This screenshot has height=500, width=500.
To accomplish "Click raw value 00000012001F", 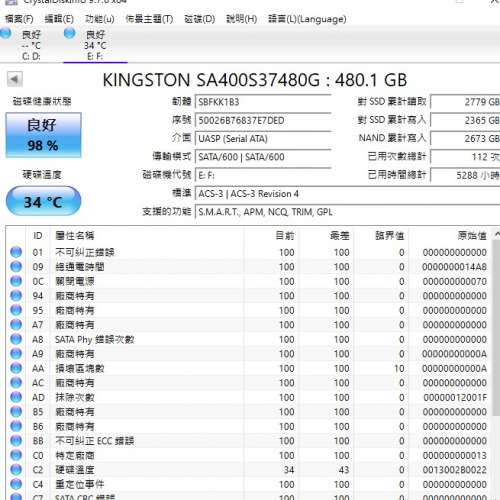I will tap(455, 397).
